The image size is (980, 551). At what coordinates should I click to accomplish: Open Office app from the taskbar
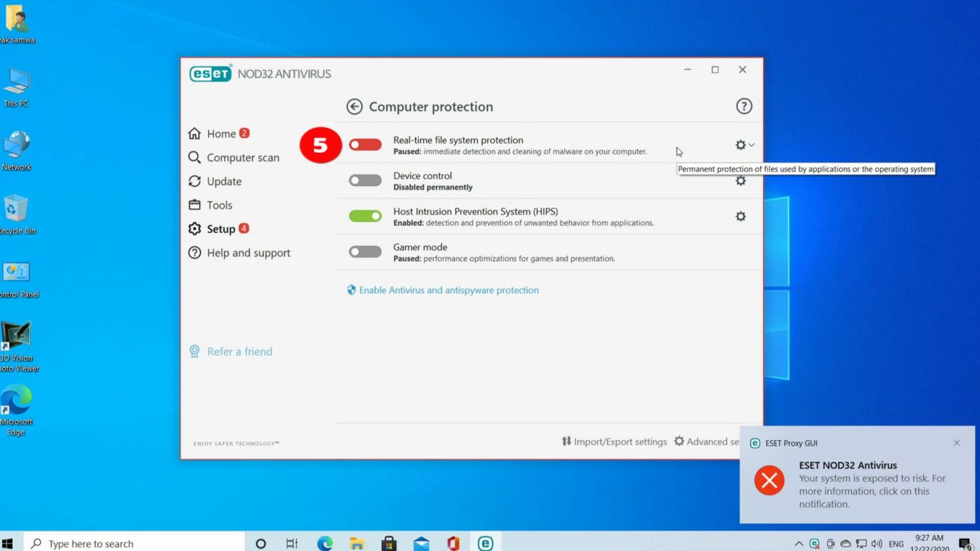click(453, 544)
